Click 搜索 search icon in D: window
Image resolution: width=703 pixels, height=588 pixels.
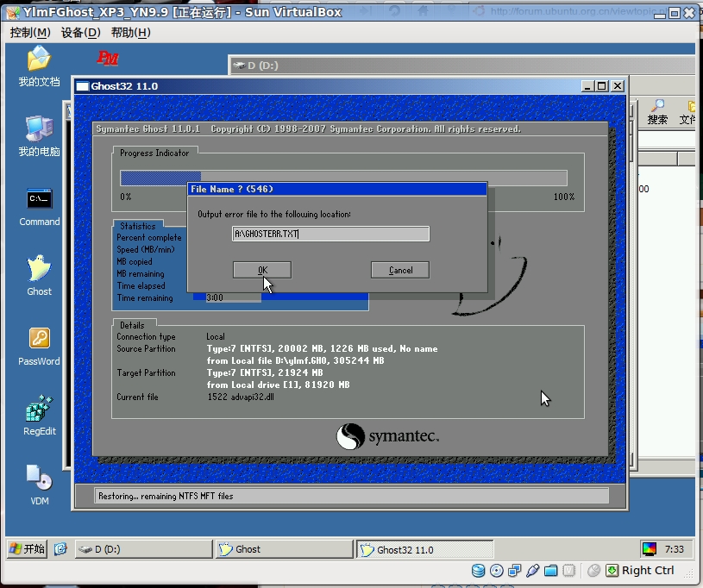point(657,111)
